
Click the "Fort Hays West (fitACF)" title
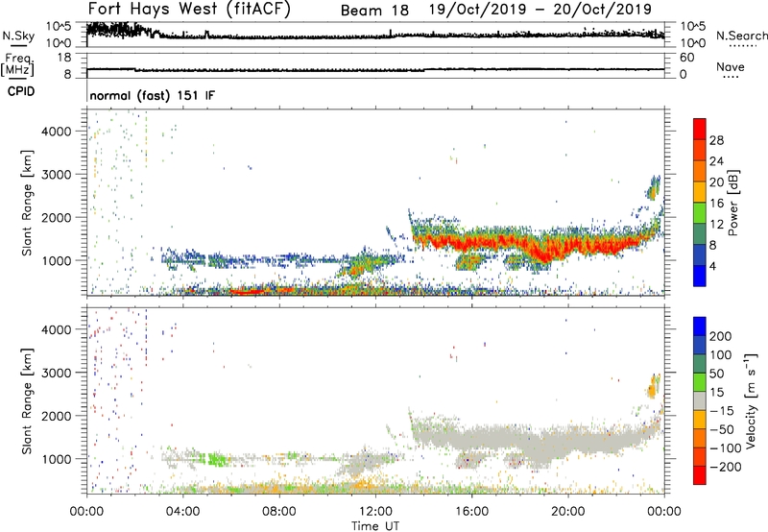point(189,9)
